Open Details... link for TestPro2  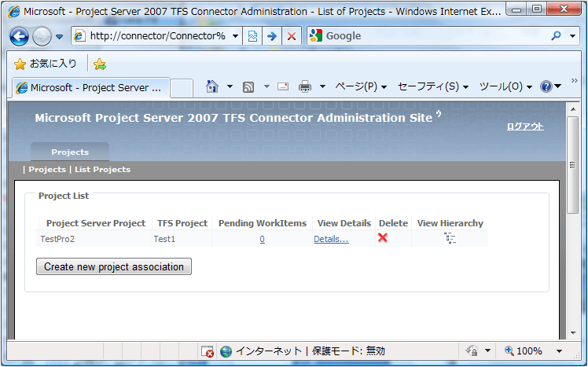click(x=331, y=239)
